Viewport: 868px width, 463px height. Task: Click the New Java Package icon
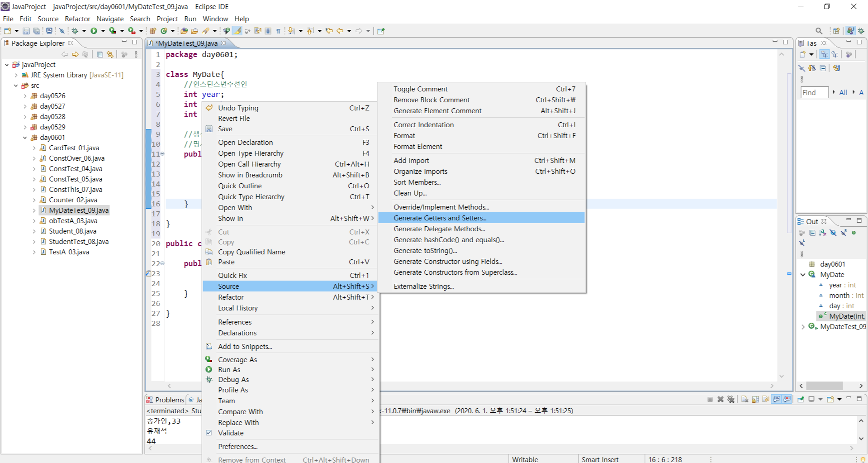point(153,31)
